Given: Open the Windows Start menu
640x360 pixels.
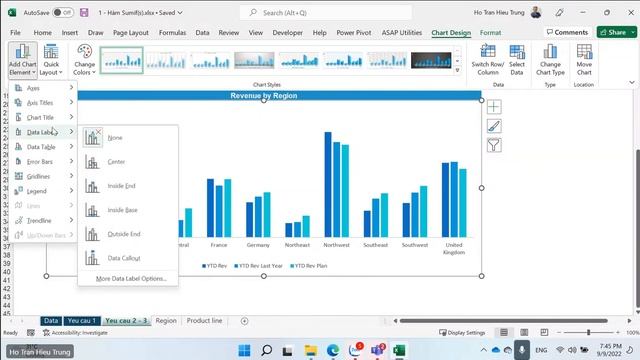Looking at the screenshot, I should 244,350.
